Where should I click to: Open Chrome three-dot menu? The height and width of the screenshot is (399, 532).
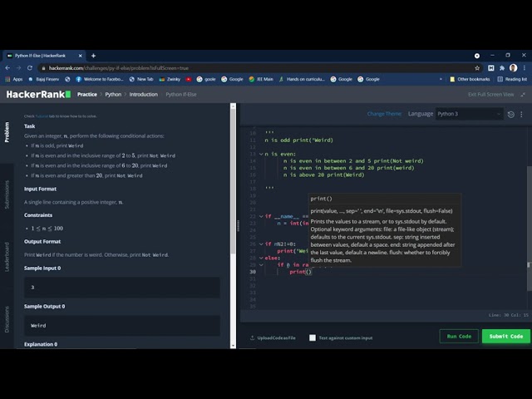[525, 68]
